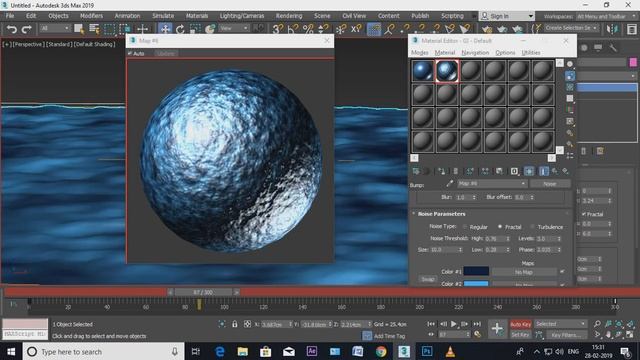Toggle the Auto Key button
Image resolution: width=640 pixels, height=360 pixels.
(520, 324)
